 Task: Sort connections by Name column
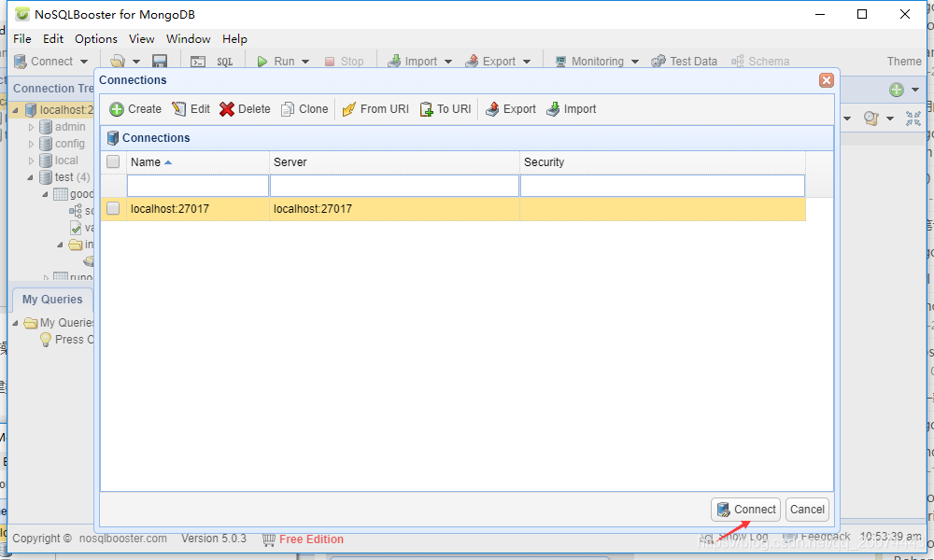tap(198, 161)
